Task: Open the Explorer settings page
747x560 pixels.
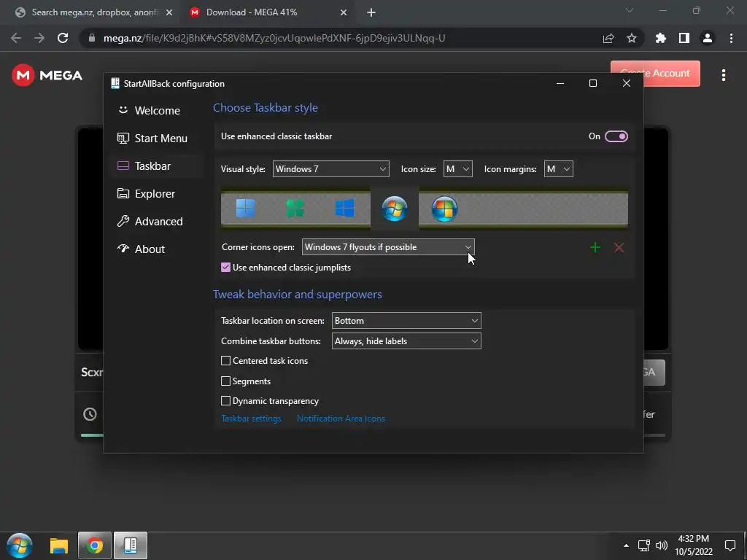Action: point(156,193)
